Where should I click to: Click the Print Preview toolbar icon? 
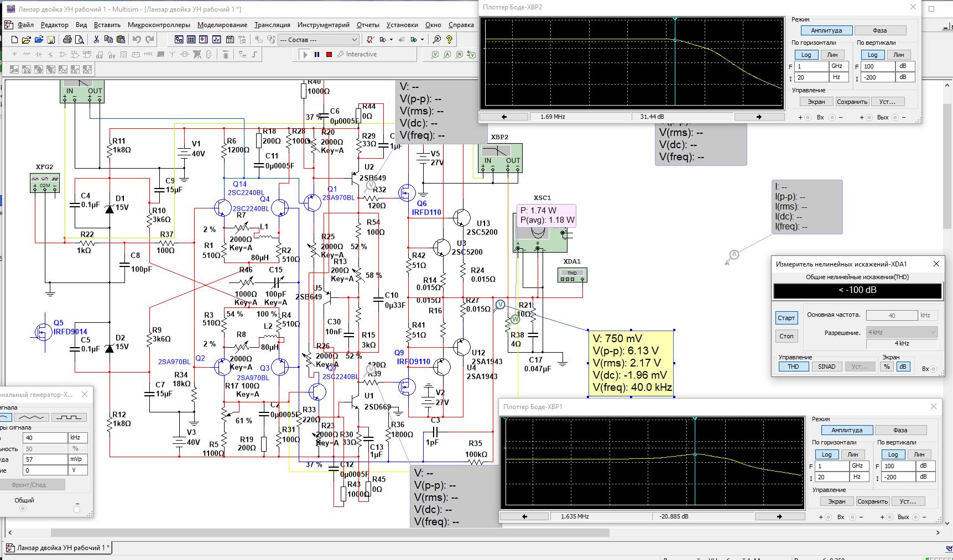[80, 40]
